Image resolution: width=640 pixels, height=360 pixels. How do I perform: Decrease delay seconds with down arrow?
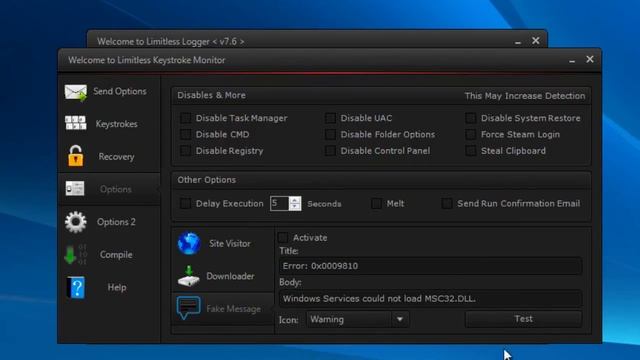295,207
